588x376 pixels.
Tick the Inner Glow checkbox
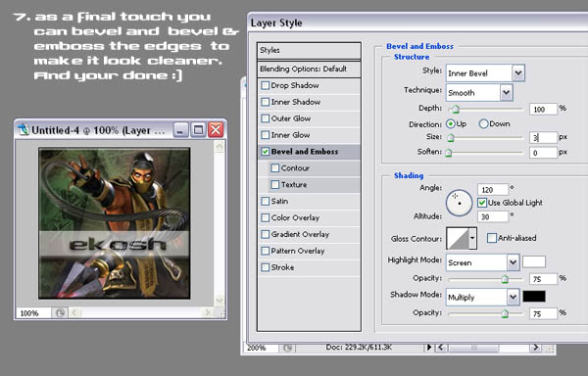tap(265, 135)
